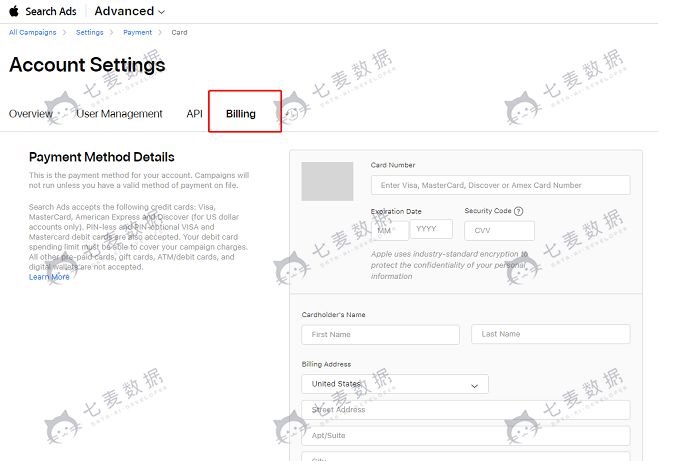Click the Apple logo icon
Image resolution: width=674 pixels, height=471 pixels.
(x=14, y=11)
